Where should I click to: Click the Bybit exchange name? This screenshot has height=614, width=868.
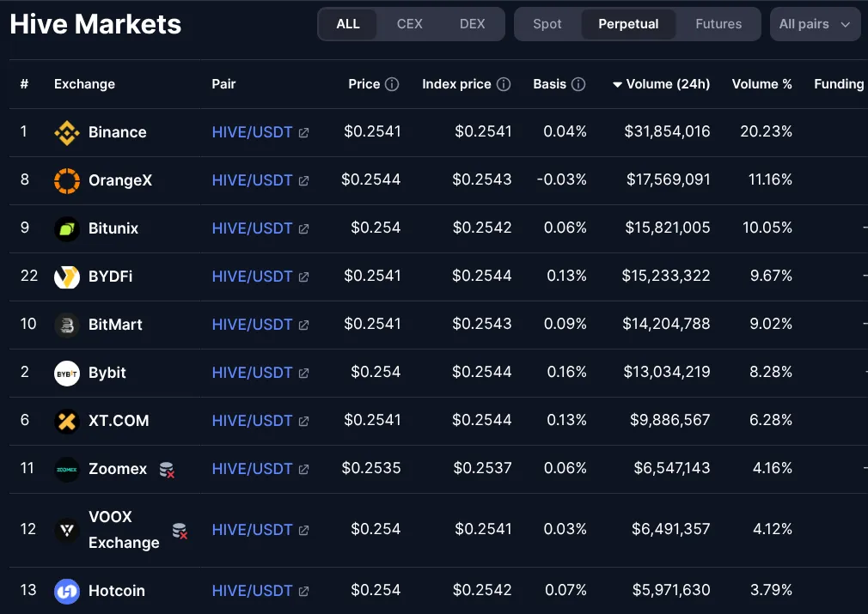click(x=107, y=374)
